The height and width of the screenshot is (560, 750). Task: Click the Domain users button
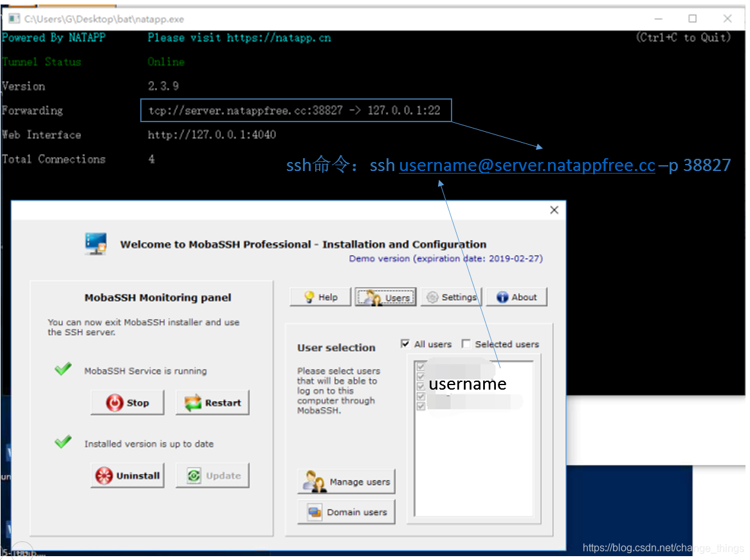346,512
